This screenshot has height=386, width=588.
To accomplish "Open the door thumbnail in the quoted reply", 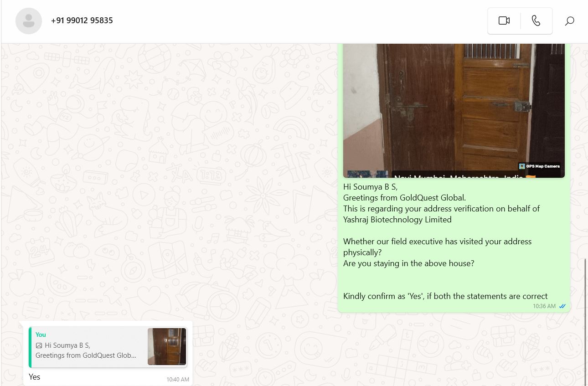I will click(x=167, y=346).
